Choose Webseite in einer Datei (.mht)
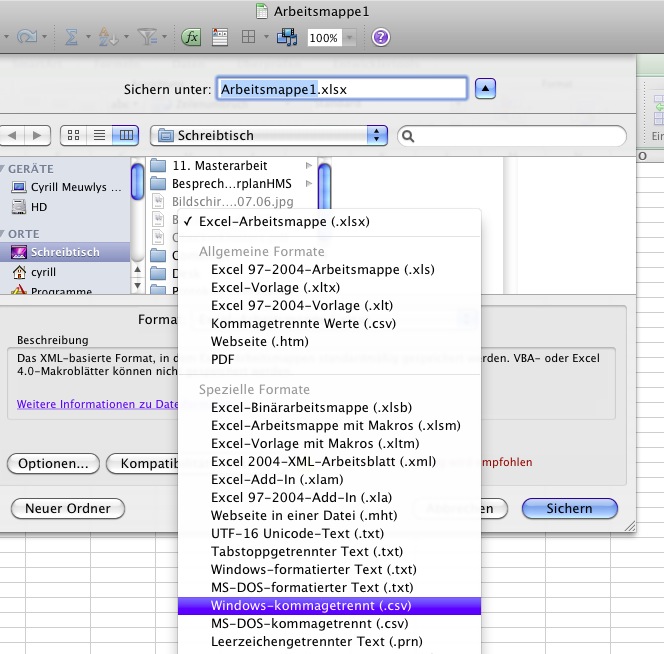 (x=329, y=515)
